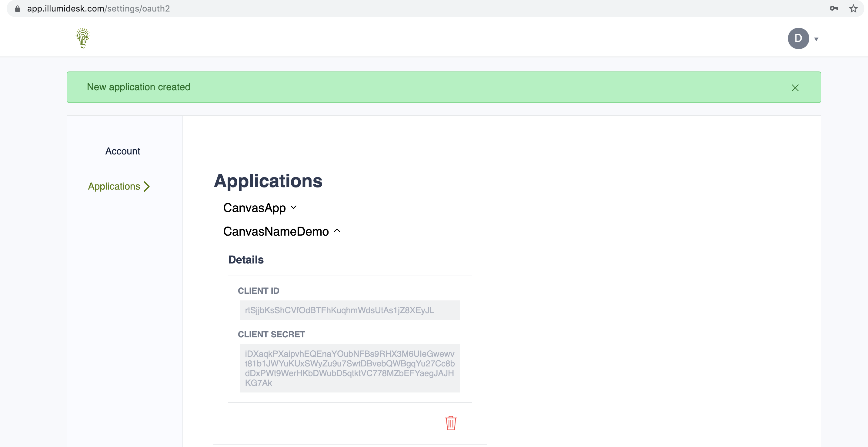The image size is (868, 447).
Task: Click the CanvasNameDemo application title
Action: click(275, 231)
